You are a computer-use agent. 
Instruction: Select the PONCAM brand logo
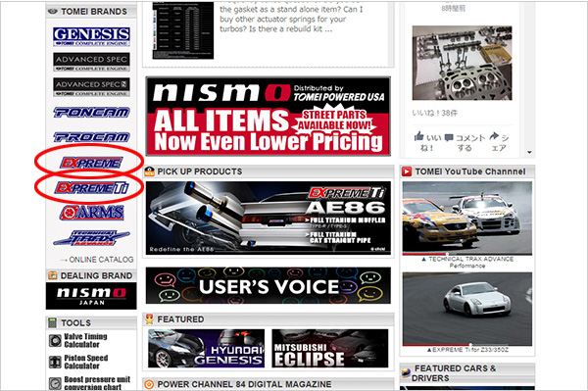tap(91, 112)
